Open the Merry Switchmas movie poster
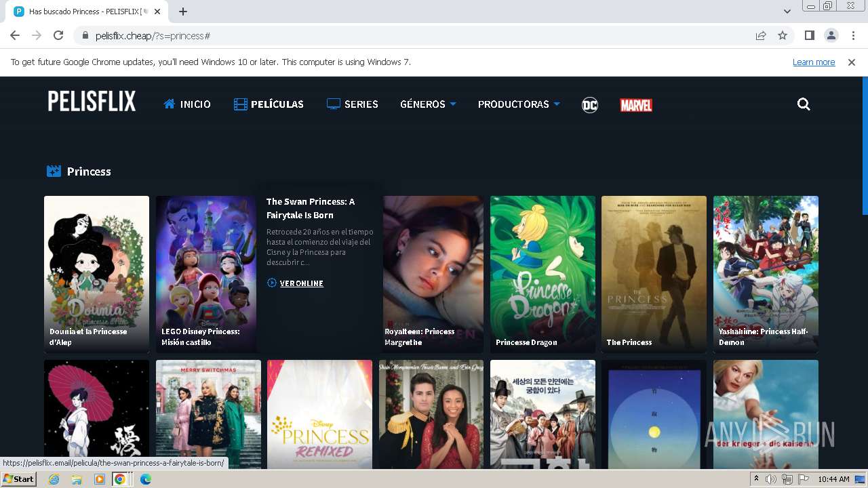This screenshot has width=868, height=488. click(208, 414)
